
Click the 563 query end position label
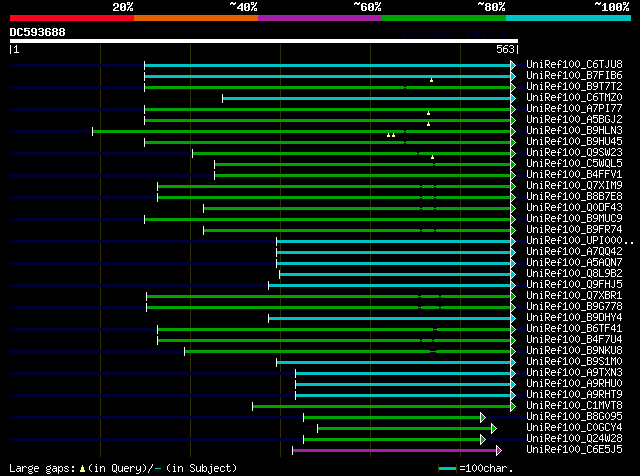(505, 49)
